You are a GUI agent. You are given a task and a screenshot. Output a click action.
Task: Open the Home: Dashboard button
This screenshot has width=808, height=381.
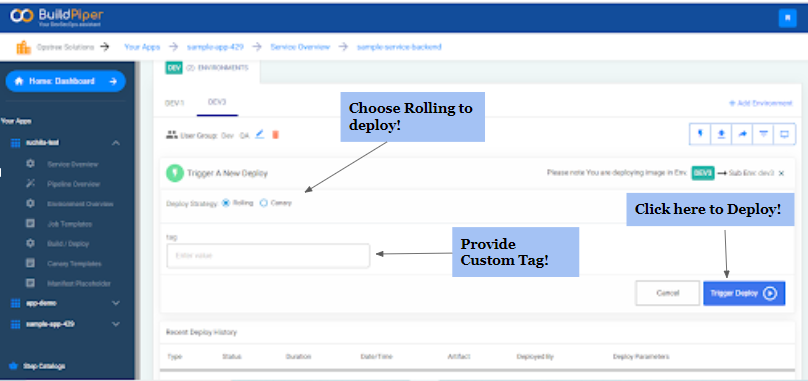pos(65,81)
